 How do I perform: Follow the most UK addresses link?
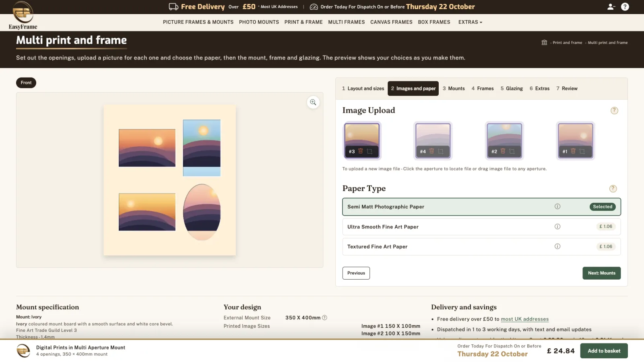pyautogui.click(x=524, y=319)
